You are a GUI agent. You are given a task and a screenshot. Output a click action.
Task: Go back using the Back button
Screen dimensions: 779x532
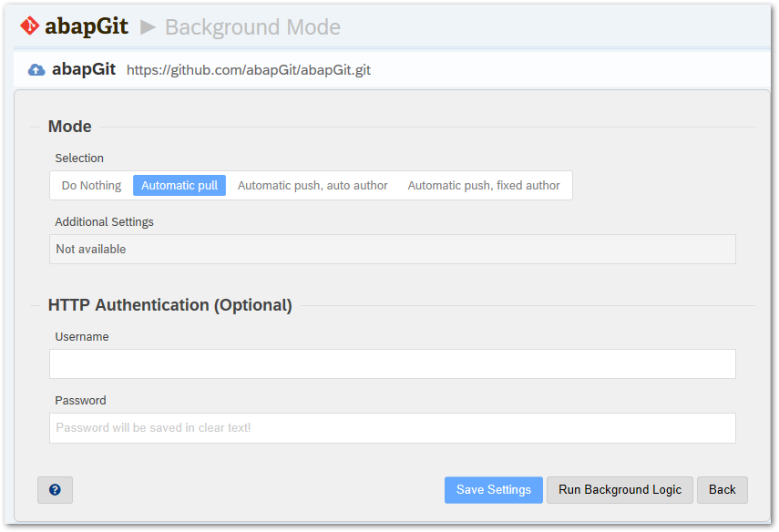click(x=722, y=490)
